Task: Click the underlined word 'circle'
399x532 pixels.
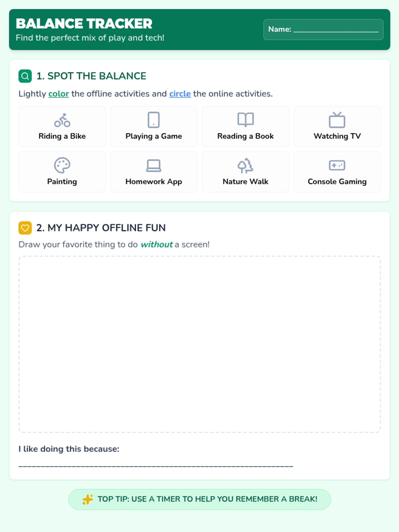Action: coord(180,94)
